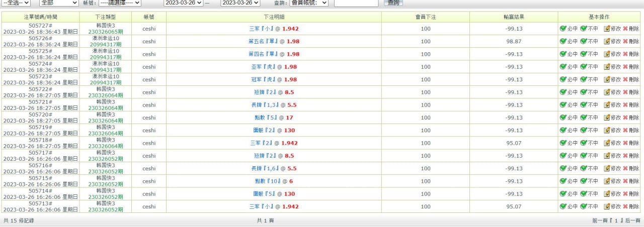Image resolution: width=644 pixels, height=227 pixels.
Task: Click 修改 edit icon for order 505714
Action: (607, 194)
